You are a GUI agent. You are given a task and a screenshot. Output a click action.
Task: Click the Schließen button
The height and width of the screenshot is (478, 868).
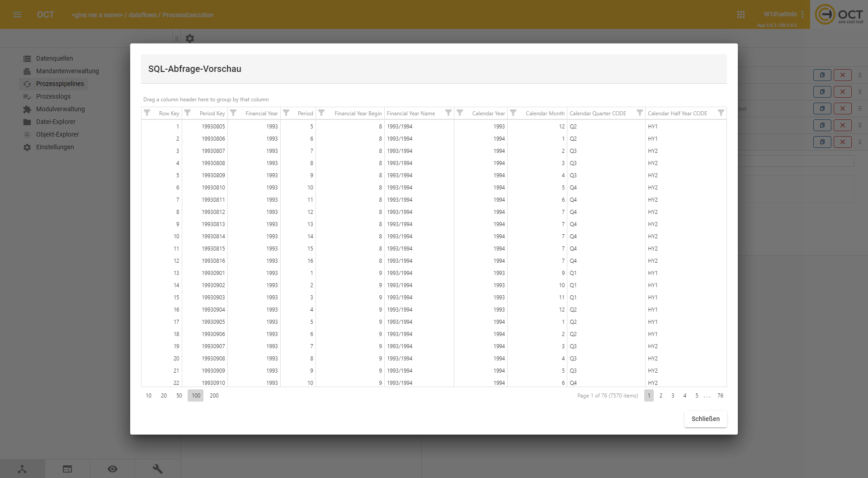(x=705, y=419)
